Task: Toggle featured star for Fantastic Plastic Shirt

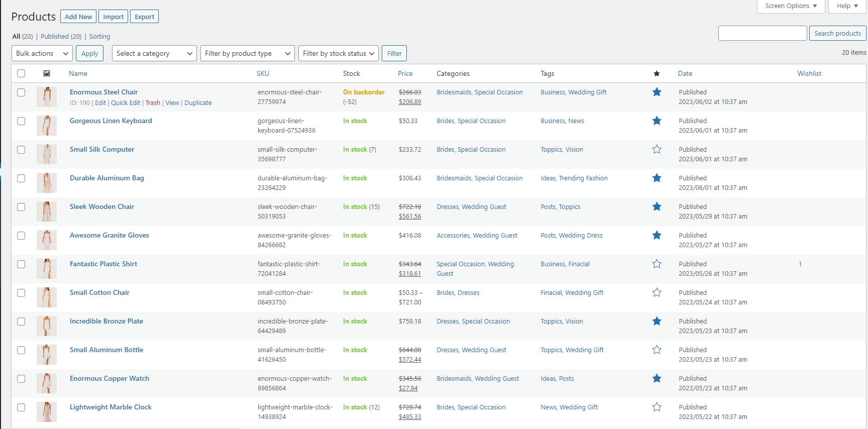Action: click(657, 264)
